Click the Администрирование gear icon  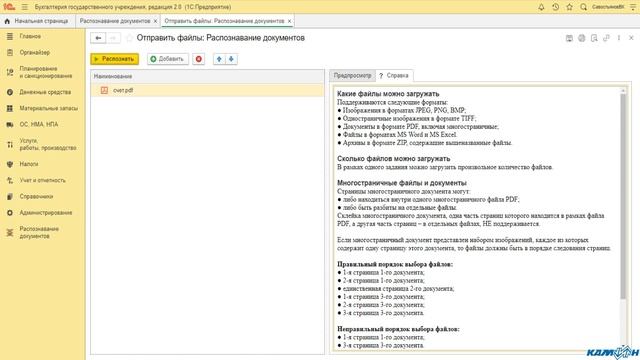click(10, 213)
